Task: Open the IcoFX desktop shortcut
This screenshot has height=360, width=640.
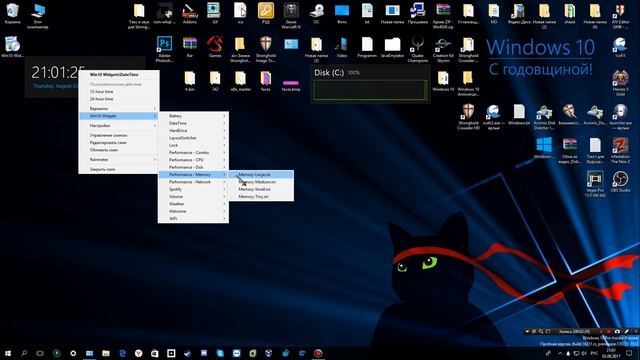Action: [x=620, y=47]
